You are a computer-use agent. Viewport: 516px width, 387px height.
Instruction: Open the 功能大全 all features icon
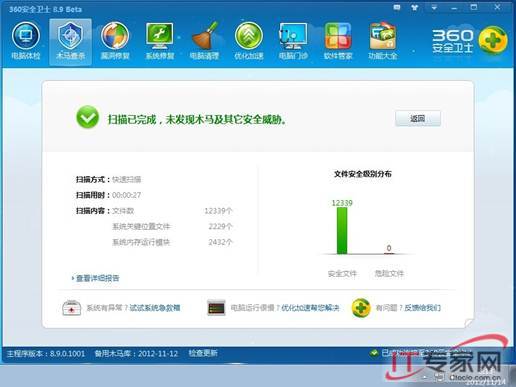click(383, 41)
